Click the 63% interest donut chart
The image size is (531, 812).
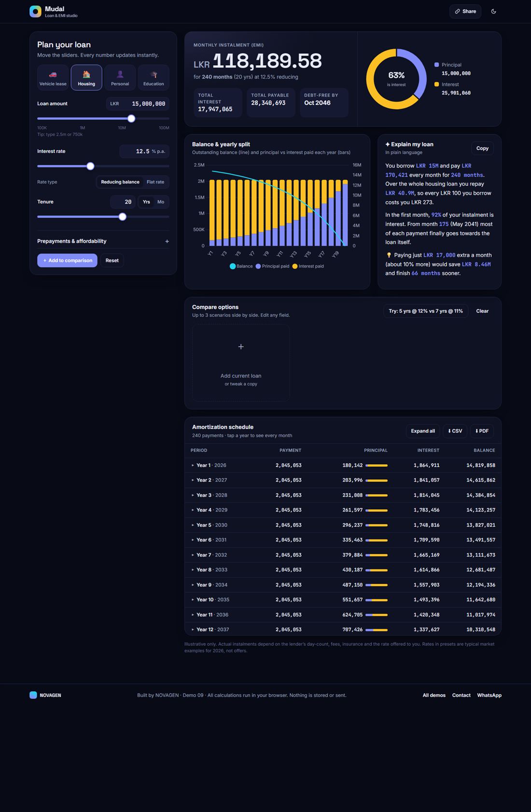396,79
